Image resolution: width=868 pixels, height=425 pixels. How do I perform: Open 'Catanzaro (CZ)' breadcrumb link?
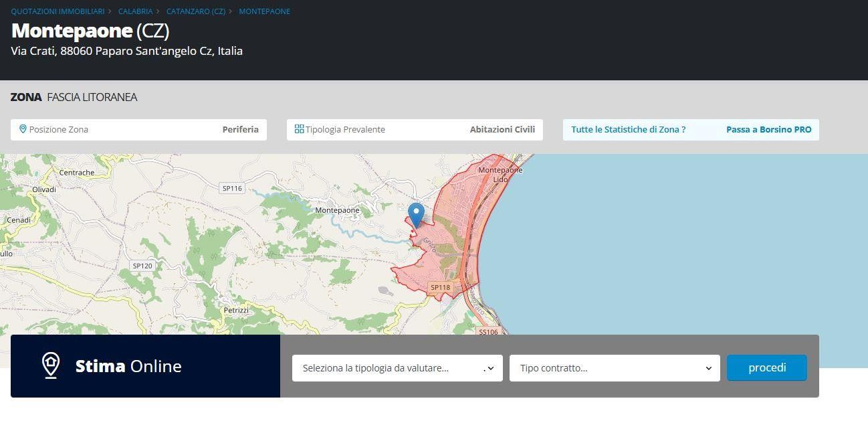195,11
